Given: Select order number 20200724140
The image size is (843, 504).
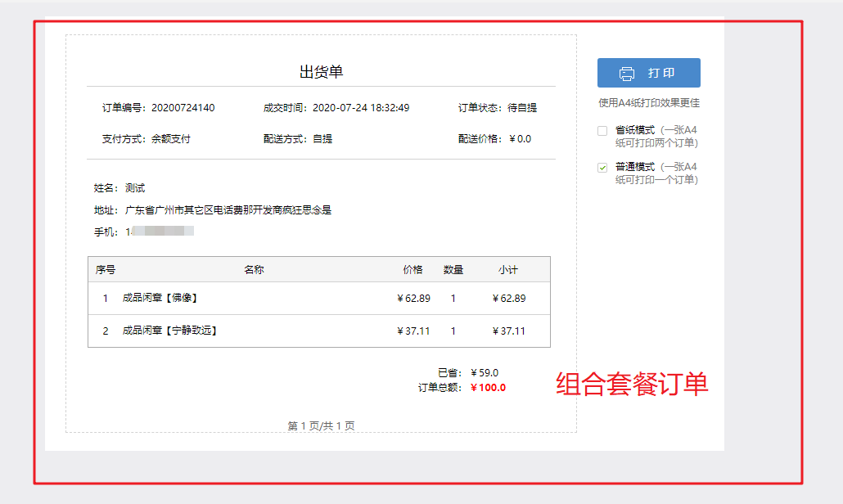Looking at the screenshot, I should (183, 107).
